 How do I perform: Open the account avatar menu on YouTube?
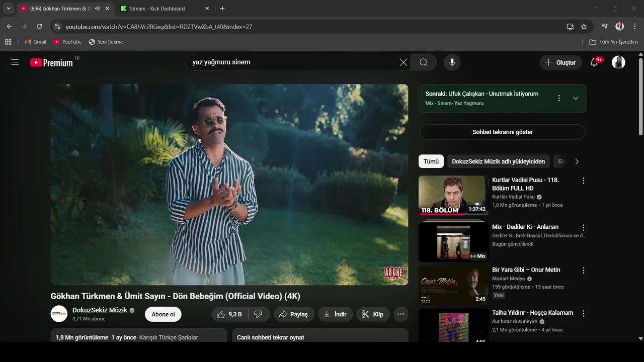click(618, 62)
